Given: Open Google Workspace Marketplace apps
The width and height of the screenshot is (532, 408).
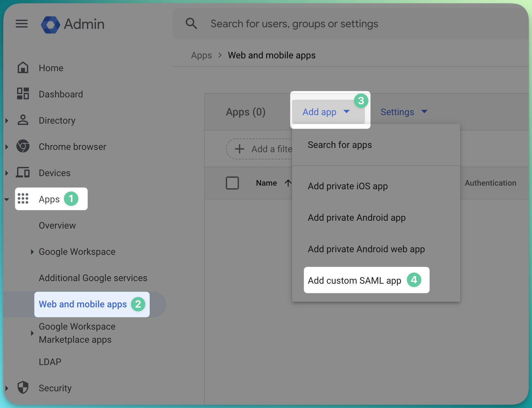Looking at the screenshot, I should click(x=77, y=333).
